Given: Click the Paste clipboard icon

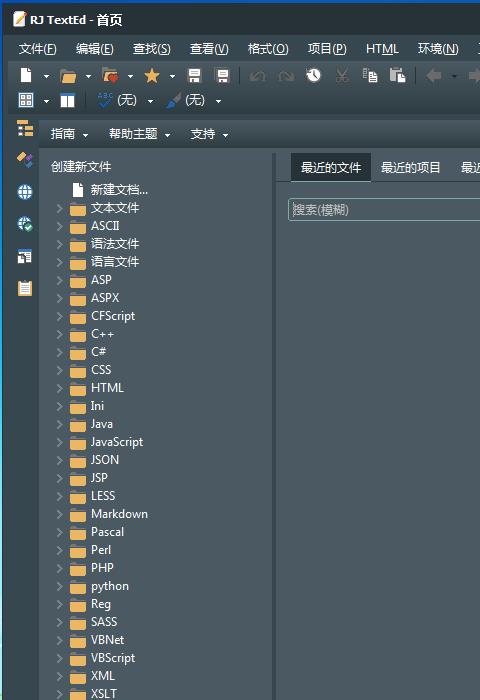Looking at the screenshot, I should [397, 75].
